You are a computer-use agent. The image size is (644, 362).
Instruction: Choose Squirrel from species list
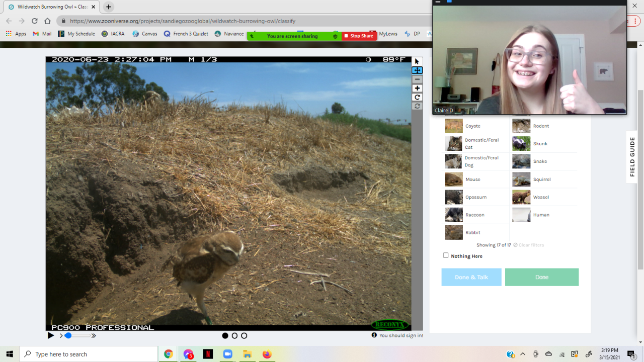click(x=545, y=179)
